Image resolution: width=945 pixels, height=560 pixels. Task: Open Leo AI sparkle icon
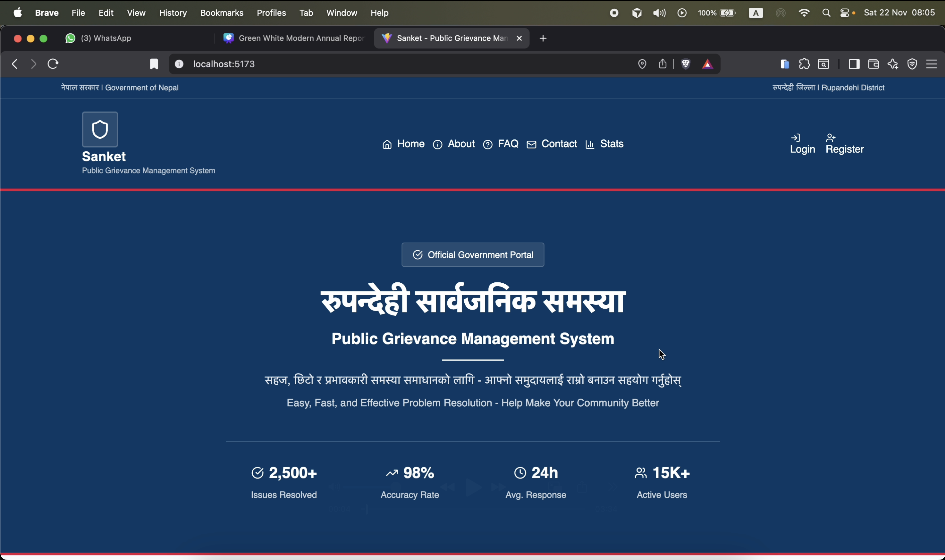[893, 64]
